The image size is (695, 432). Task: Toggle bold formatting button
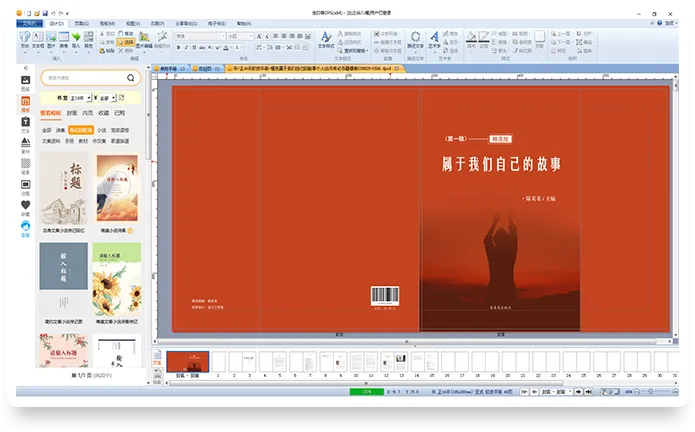(180, 46)
